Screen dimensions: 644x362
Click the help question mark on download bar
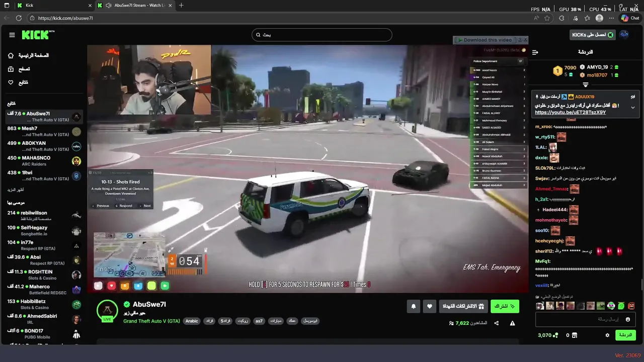[520, 40]
